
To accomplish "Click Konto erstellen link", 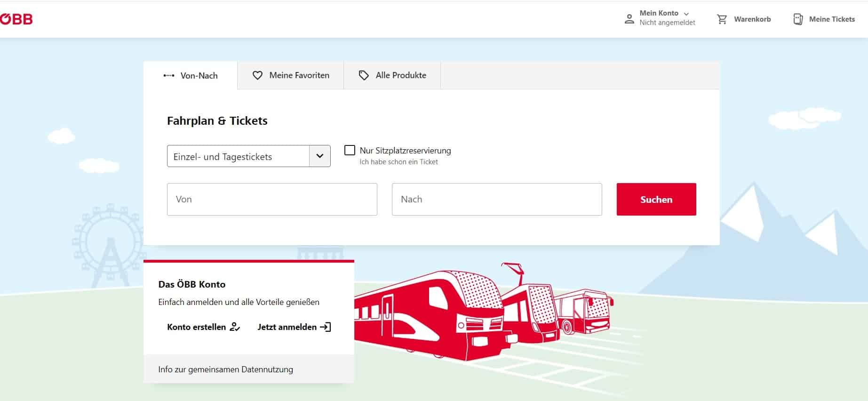I will pos(204,327).
